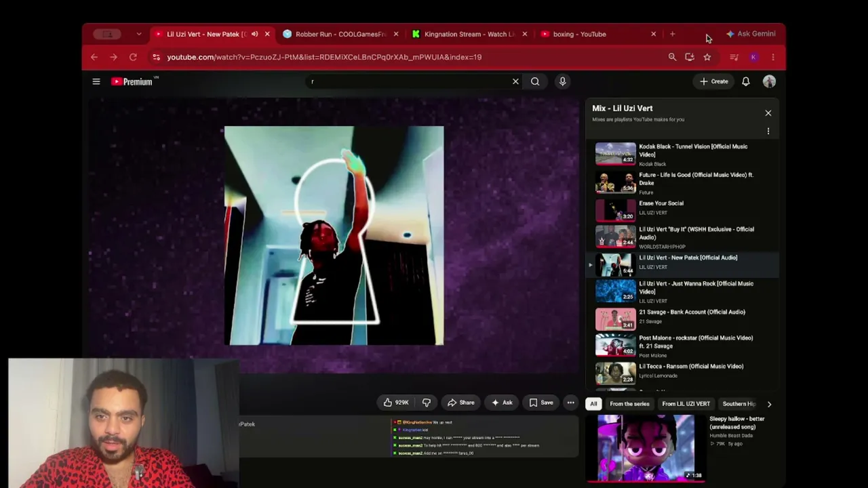Save the video to a playlist
Viewport: 868px width, 488px height.
(541, 403)
